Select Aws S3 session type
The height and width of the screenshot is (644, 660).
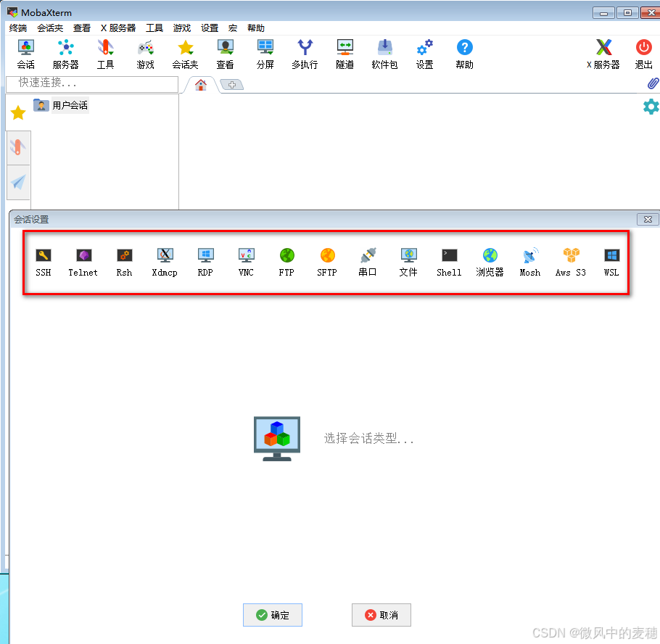tap(571, 263)
